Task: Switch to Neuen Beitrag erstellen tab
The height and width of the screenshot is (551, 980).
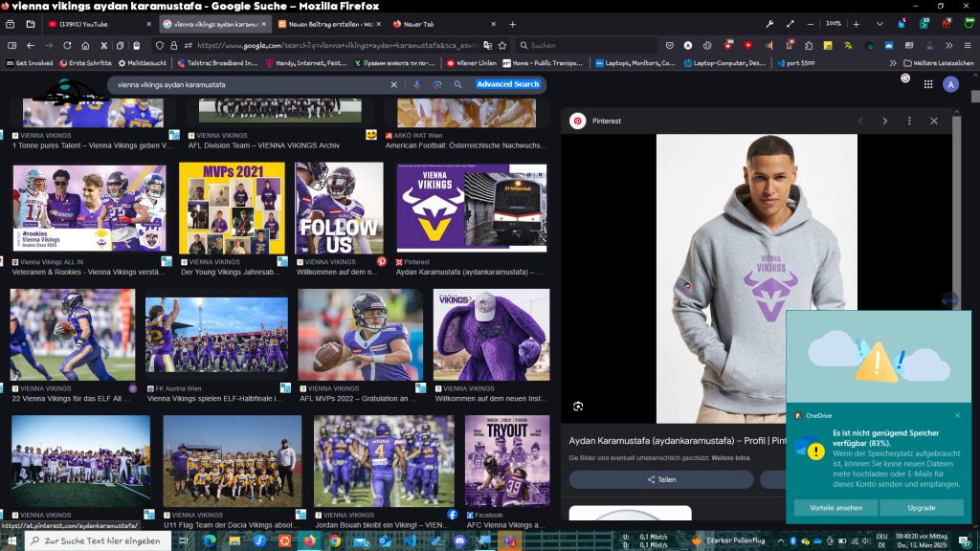Action: pyautogui.click(x=330, y=24)
